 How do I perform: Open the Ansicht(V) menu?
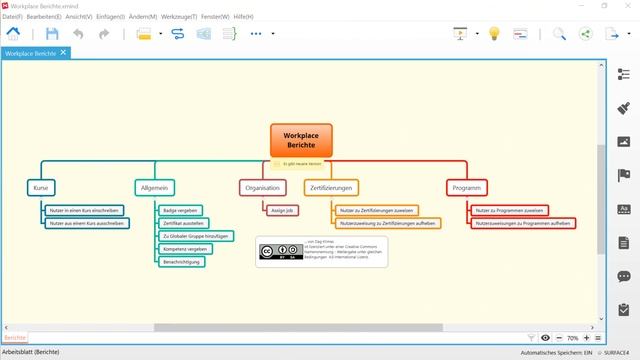pos(79,17)
